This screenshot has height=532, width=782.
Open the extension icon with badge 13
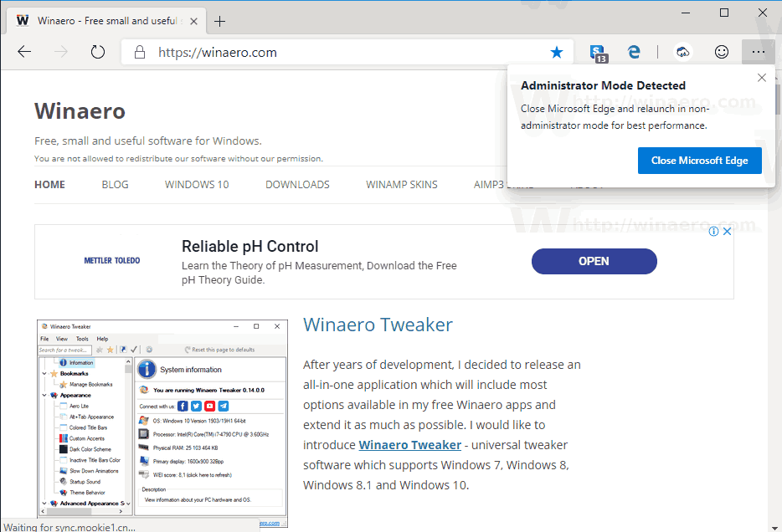(598, 53)
